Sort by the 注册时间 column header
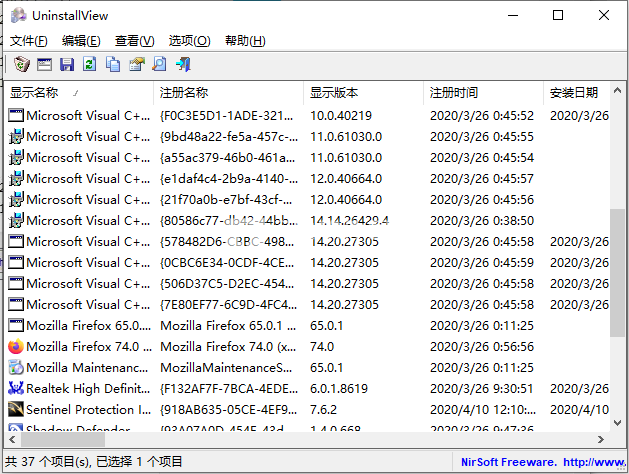Screen dimensions: 629x474 pos(483,93)
